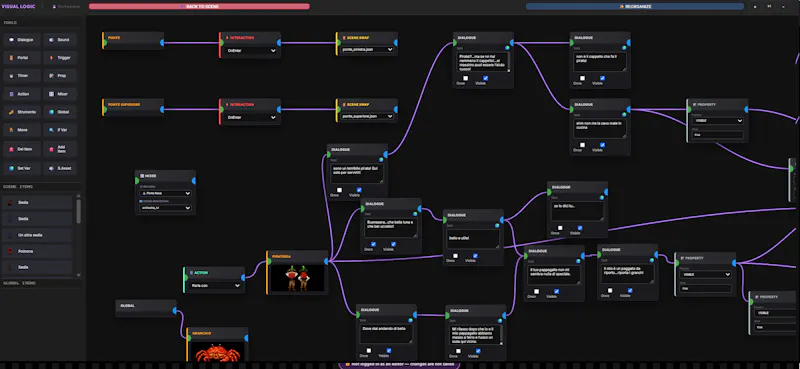800x369 pixels.
Task: Click the 'Global Items' section header
Action: coord(19,283)
